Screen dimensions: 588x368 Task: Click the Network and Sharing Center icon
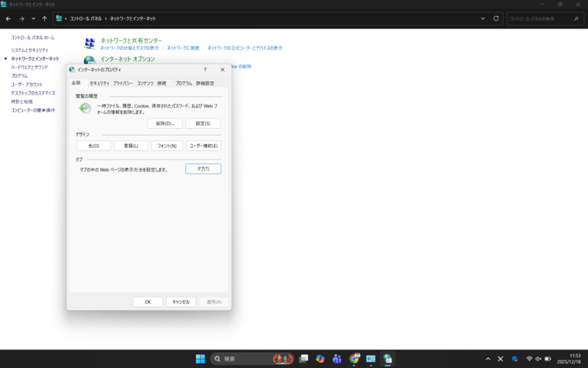[x=90, y=43]
